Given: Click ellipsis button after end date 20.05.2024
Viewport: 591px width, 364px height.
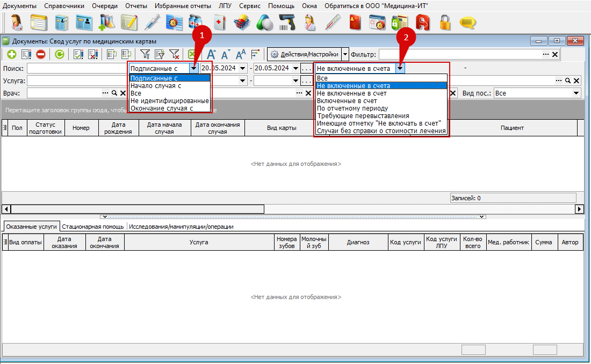Looking at the screenshot, I should (x=306, y=69).
